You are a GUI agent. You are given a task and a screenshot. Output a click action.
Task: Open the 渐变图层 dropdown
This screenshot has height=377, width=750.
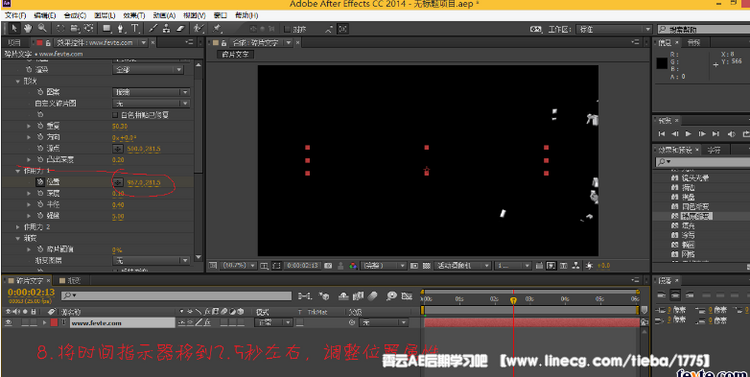151,261
